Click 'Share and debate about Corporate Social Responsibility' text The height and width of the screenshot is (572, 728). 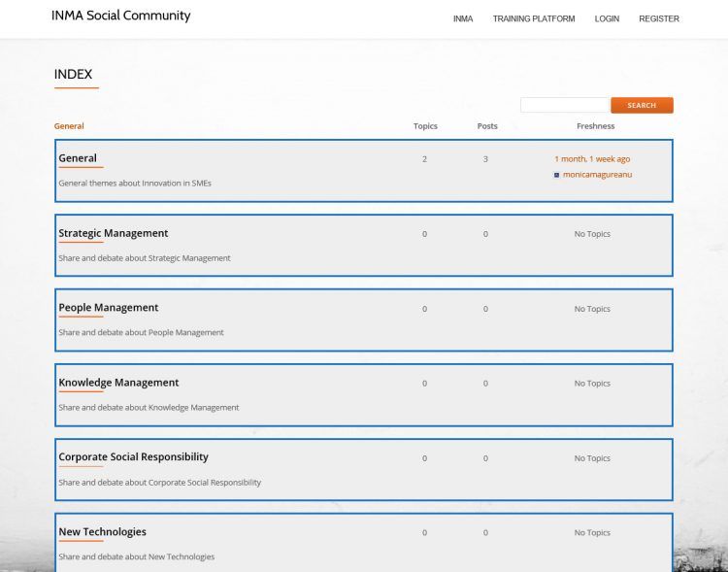coord(160,483)
